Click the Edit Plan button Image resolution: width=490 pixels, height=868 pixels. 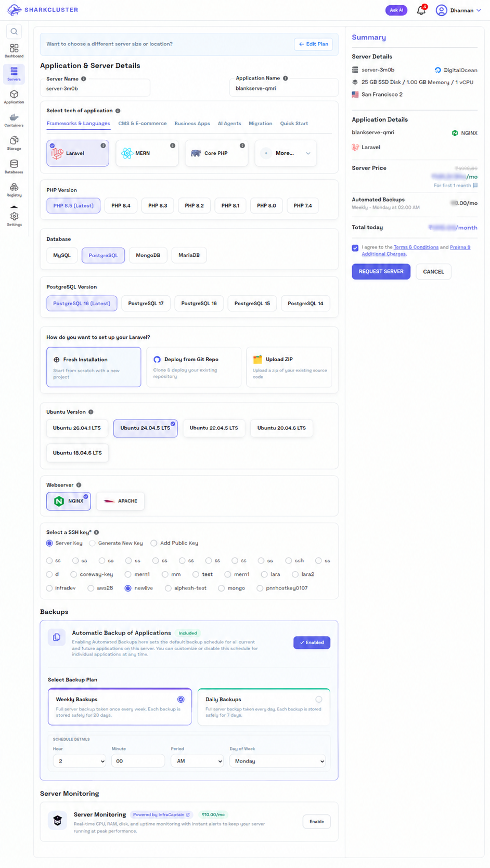[314, 44]
